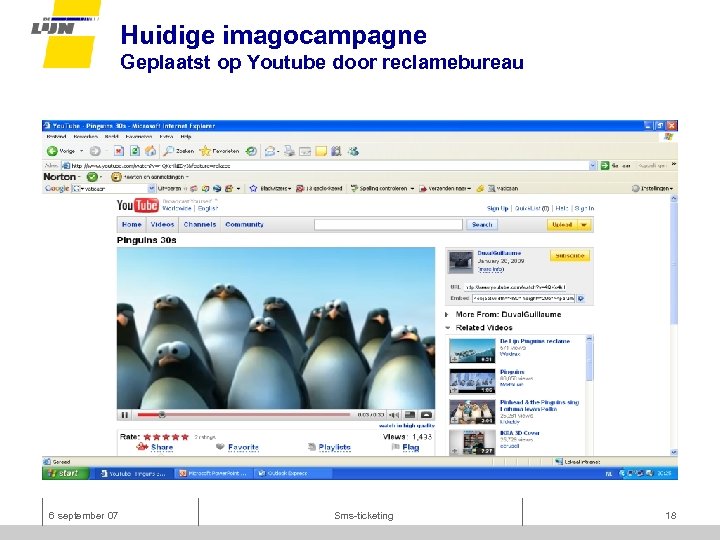The width and height of the screenshot is (720, 540).
Task: Click the Share icon link
Action: pos(155,447)
